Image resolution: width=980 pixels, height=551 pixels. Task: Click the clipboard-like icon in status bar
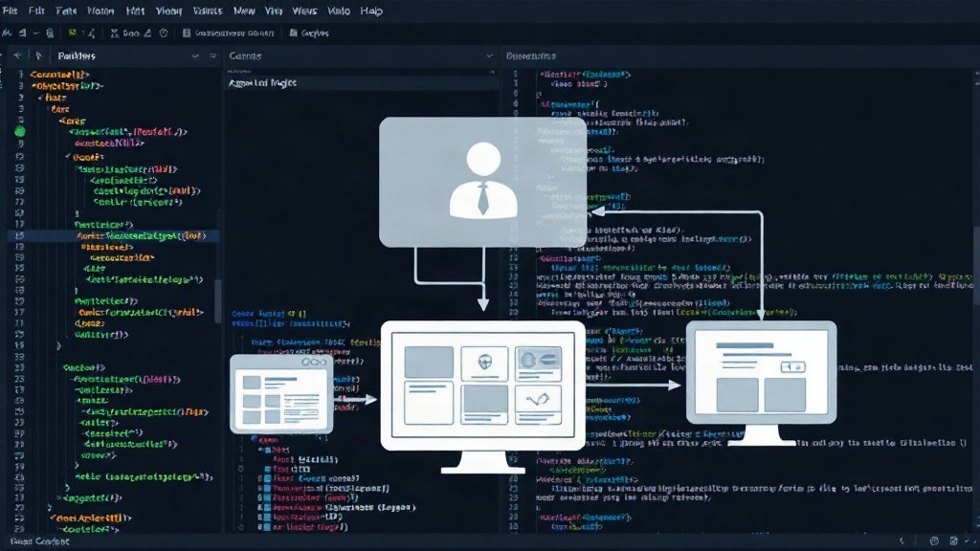pos(953,541)
